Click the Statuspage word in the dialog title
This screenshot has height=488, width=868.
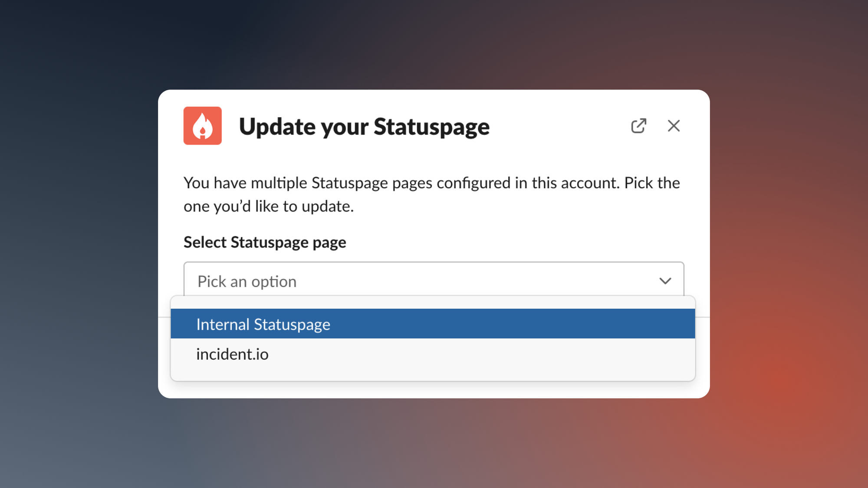pyautogui.click(x=431, y=127)
